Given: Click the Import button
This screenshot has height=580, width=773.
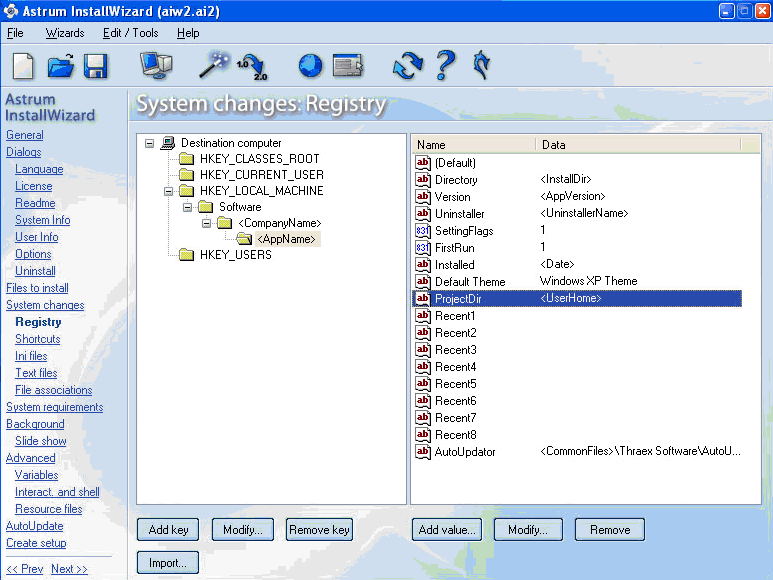Looking at the screenshot, I should (x=168, y=563).
